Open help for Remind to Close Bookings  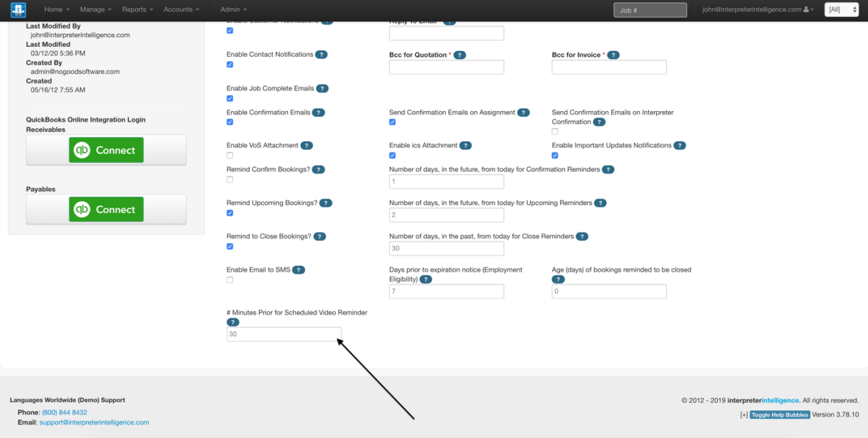[318, 236]
